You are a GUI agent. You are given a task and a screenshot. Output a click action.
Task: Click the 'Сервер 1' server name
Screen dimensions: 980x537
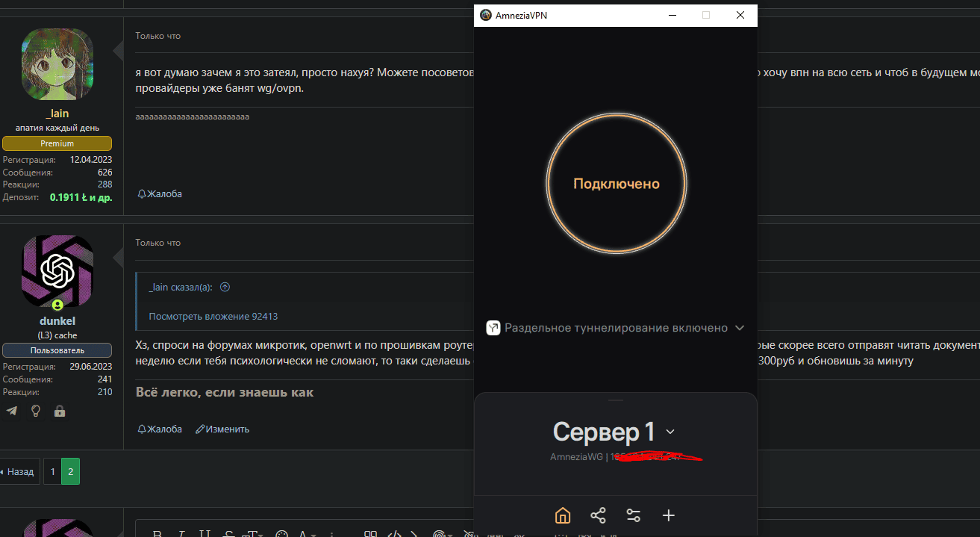(604, 432)
